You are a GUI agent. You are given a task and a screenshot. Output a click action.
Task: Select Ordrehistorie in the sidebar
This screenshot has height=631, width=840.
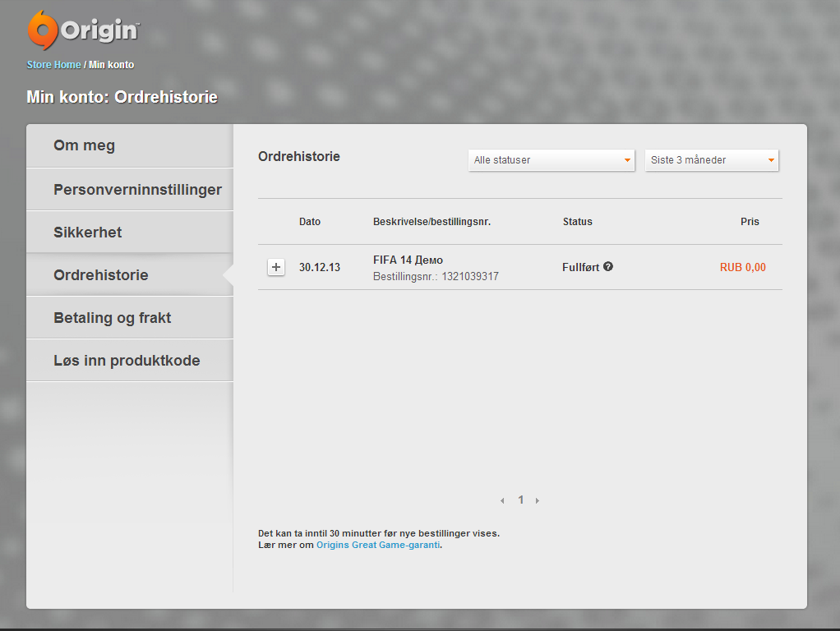click(x=130, y=275)
